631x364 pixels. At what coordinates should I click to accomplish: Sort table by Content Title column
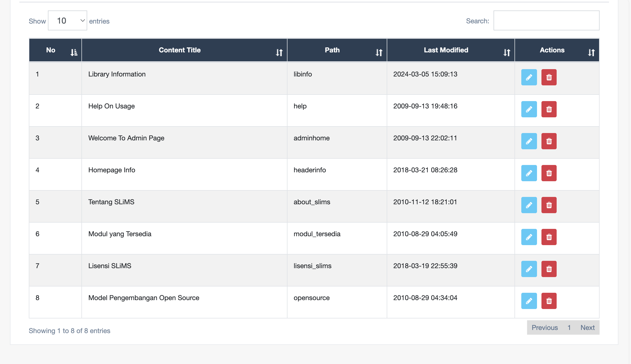coord(184,50)
